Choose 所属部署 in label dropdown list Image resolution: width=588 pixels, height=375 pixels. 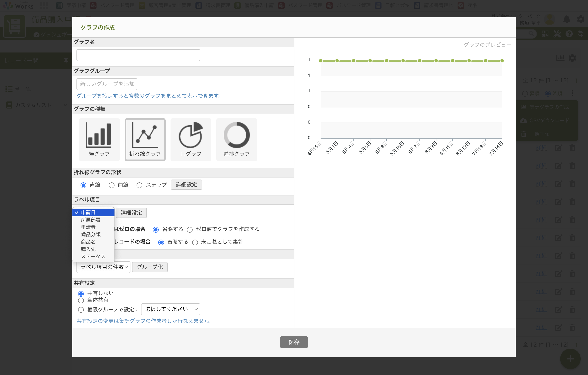click(93, 220)
